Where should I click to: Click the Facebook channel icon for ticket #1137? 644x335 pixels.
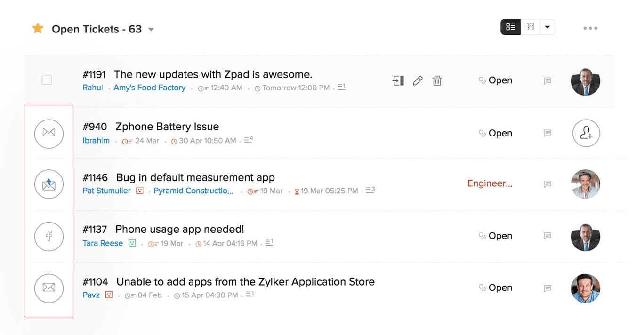pos(49,236)
